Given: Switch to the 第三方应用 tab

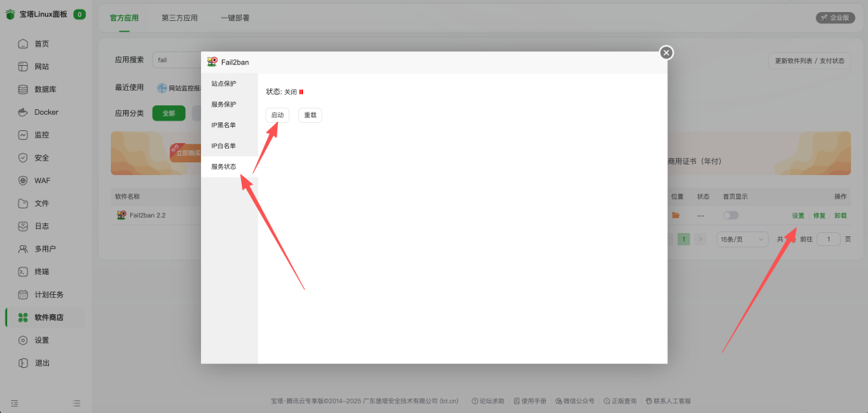Looking at the screenshot, I should tap(179, 17).
